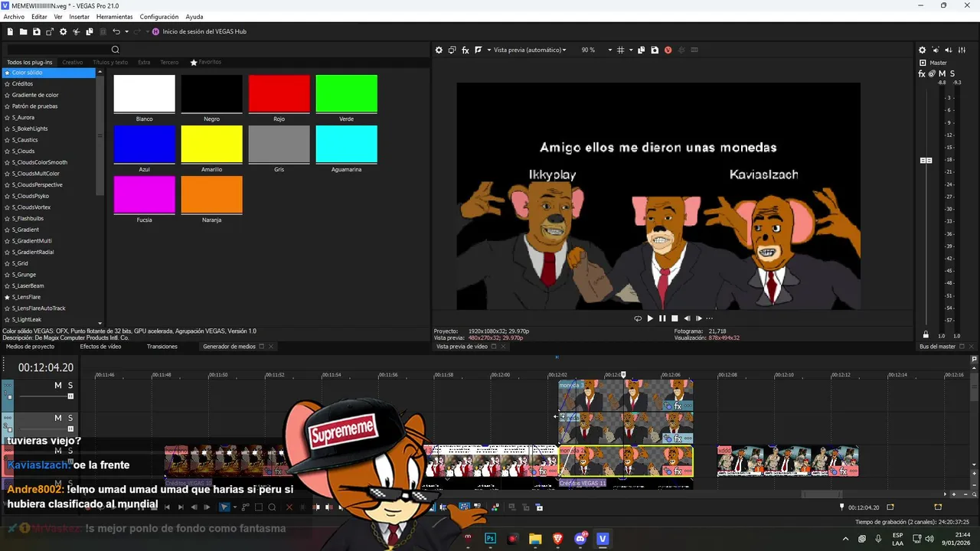Toggle preview grid overlay icon
This screenshot has width=980, height=551.
point(620,50)
